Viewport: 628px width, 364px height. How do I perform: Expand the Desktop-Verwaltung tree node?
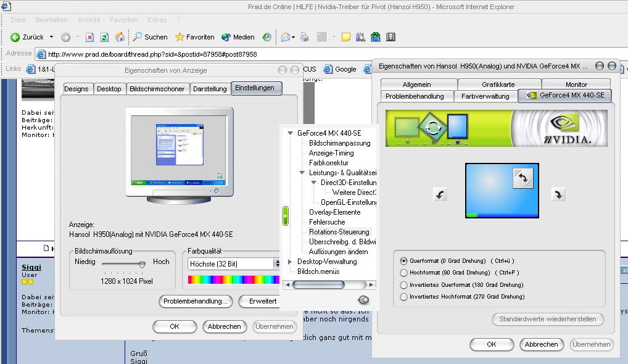point(291,262)
